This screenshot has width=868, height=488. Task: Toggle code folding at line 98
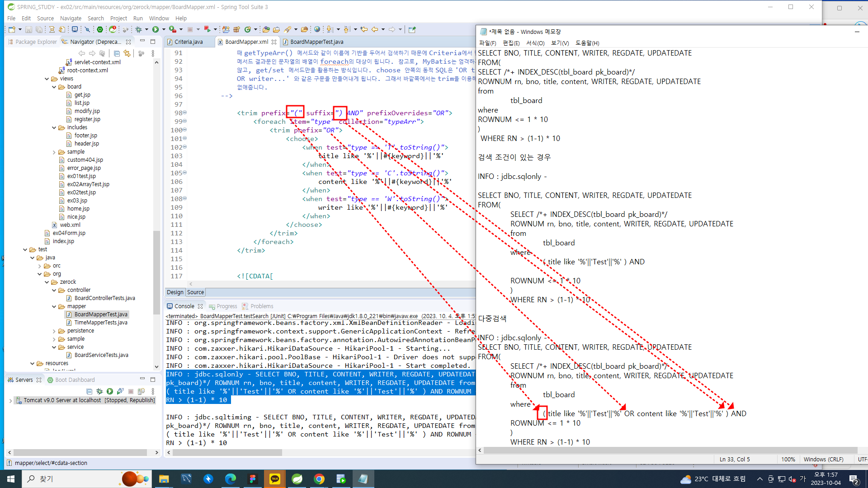pos(185,113)
